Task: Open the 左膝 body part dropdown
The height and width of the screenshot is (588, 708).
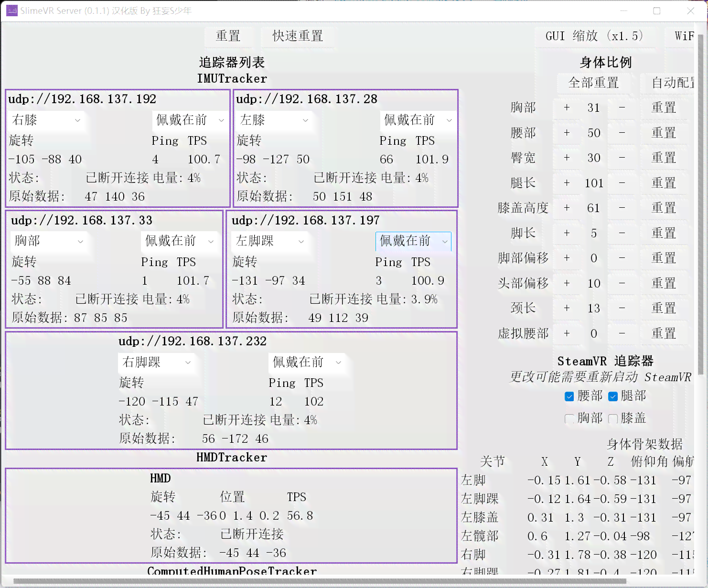Action: click(x=274, y=120)
